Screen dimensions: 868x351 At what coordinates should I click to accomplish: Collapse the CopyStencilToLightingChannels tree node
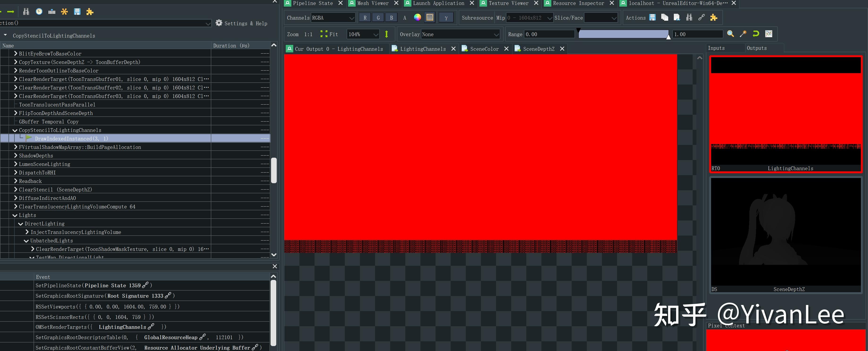coord(15,130)
